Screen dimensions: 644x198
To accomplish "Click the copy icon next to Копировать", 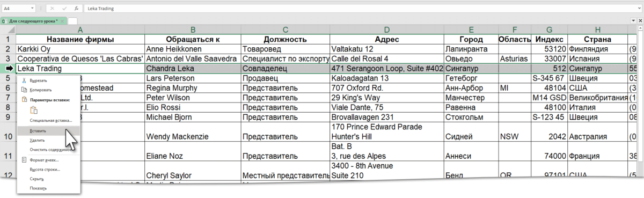I will pos(24,90).
